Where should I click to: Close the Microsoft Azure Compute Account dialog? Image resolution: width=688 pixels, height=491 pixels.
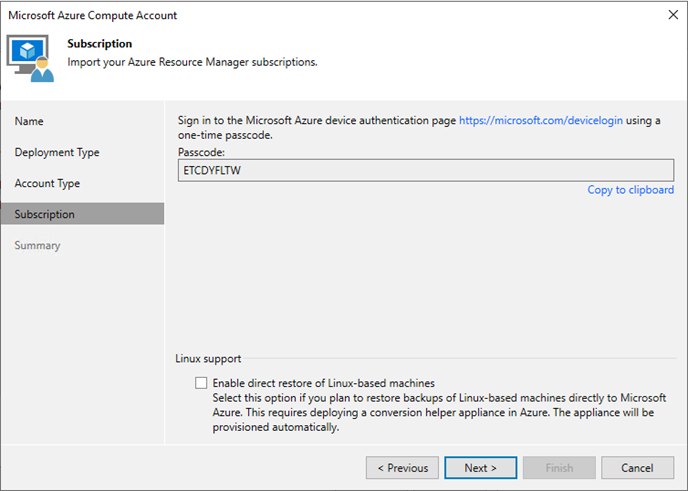[673, 14]
